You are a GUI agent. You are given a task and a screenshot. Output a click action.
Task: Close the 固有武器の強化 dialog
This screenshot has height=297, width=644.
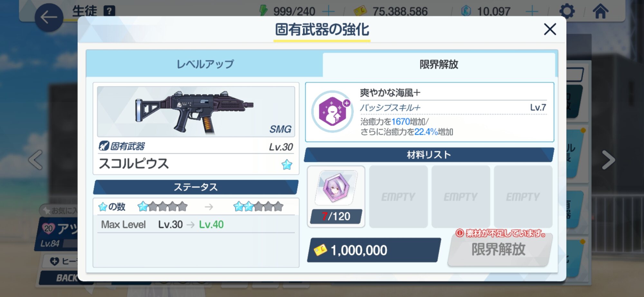tap(550, 29)
